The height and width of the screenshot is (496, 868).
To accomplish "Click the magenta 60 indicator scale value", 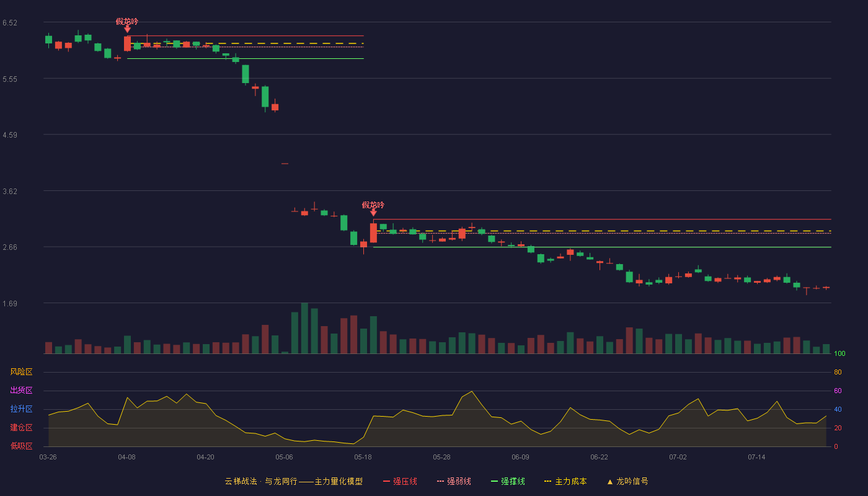I will point(838,391).
